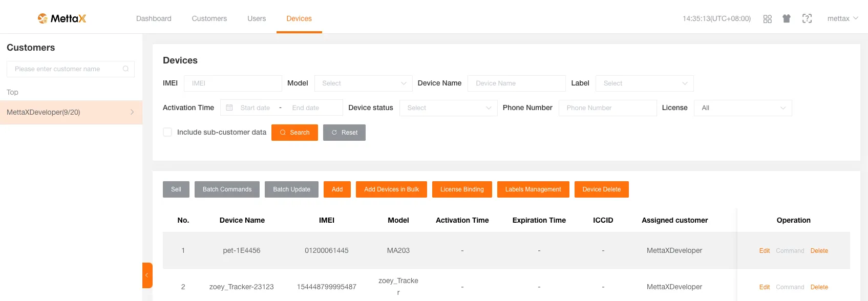The width and height of the screenshot is (868, 301).
Task: Open the grid apps icon in header
Action: click(767, 19)
